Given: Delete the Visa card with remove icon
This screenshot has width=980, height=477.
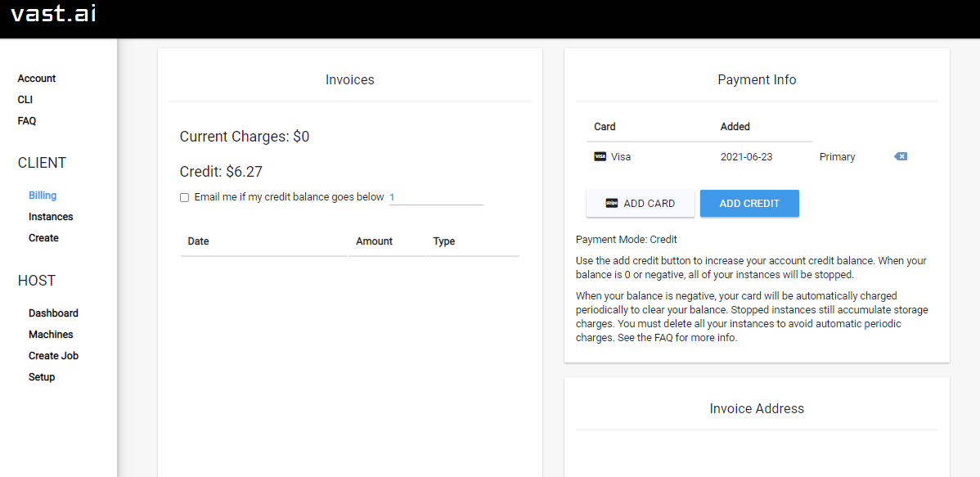Looking at the screenshot, I should coord(901,156).
